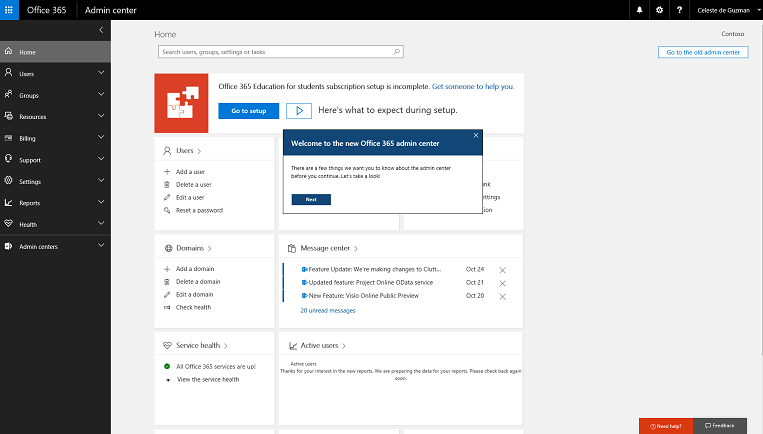Expand the Users navigation section
Screen dimensions: 763x434
(x=101, y=73)
